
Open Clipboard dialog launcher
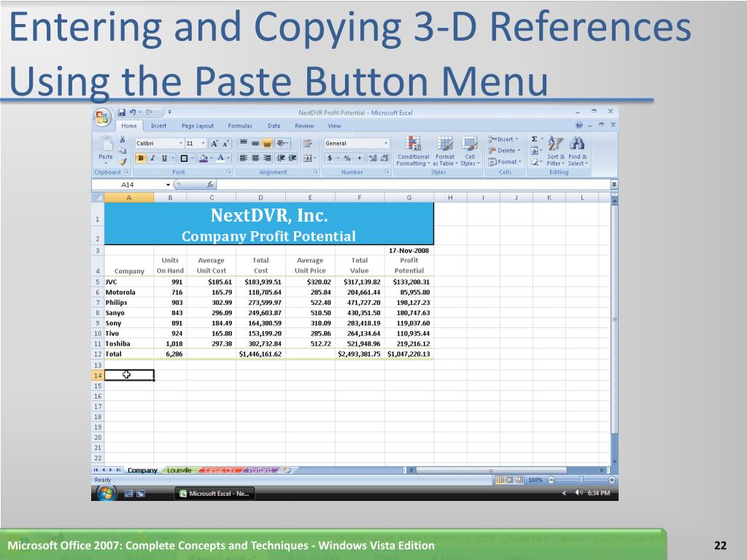pos(127,172)
